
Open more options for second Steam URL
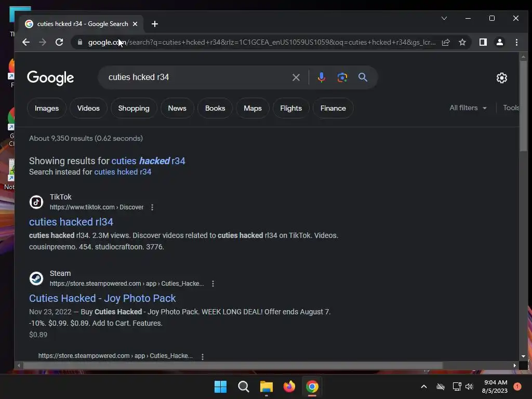(x=202, y=356)
